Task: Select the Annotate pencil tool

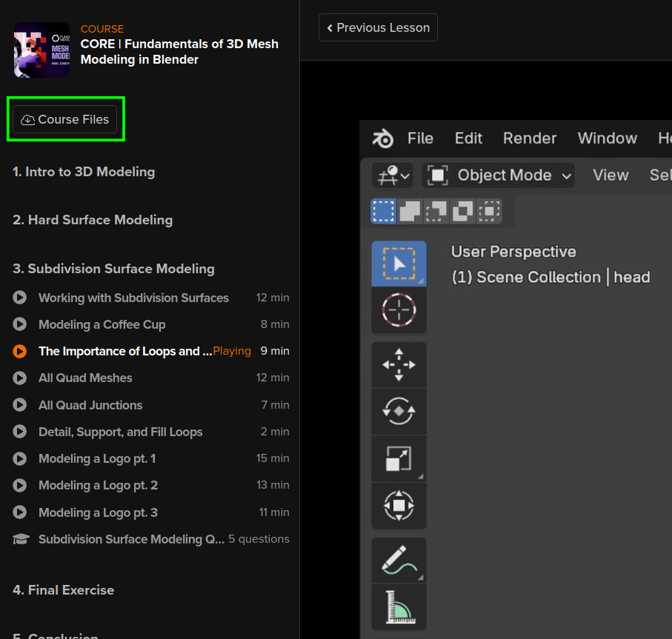Action: point(399,561)
